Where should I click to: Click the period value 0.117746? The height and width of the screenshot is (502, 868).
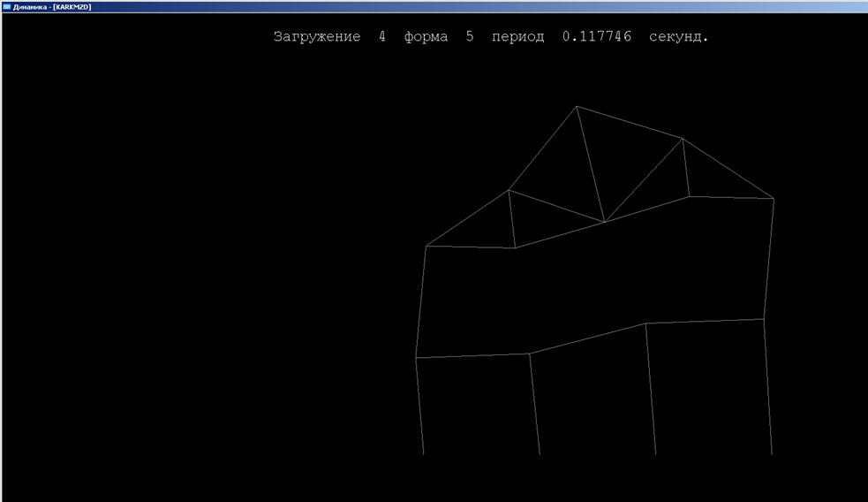tap(597, 36)
